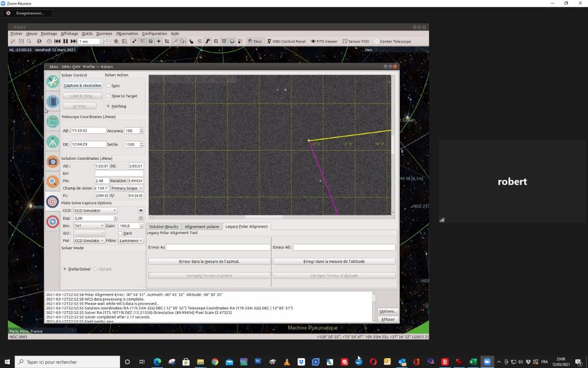This screenshot has height=368, width=588.
Task: Adjust the Accuracy spinner arrows
Action: click(141, 131)
